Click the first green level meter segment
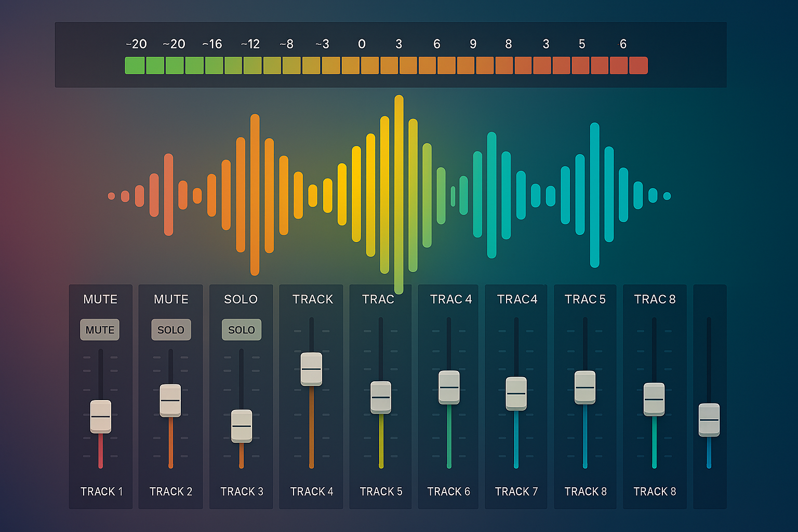The width and height of the screenshot is (798, 532). 135,65
